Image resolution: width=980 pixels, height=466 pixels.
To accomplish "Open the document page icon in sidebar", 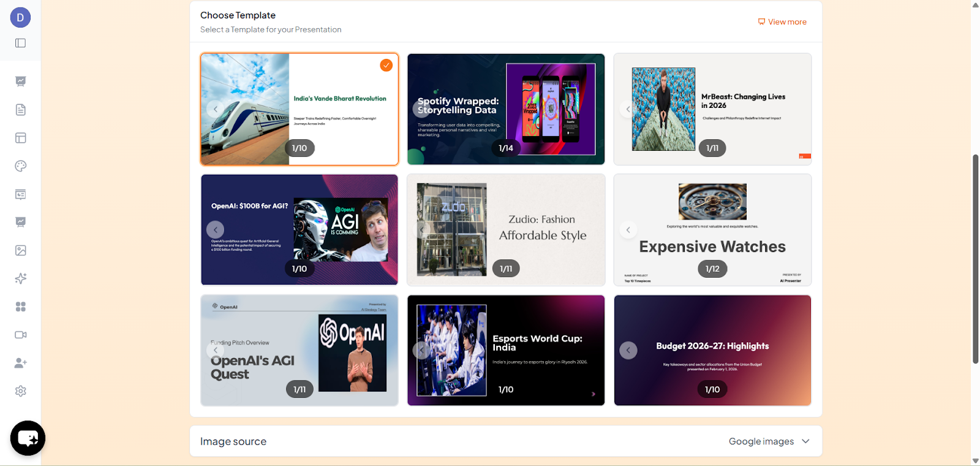I will pos(20,110).
